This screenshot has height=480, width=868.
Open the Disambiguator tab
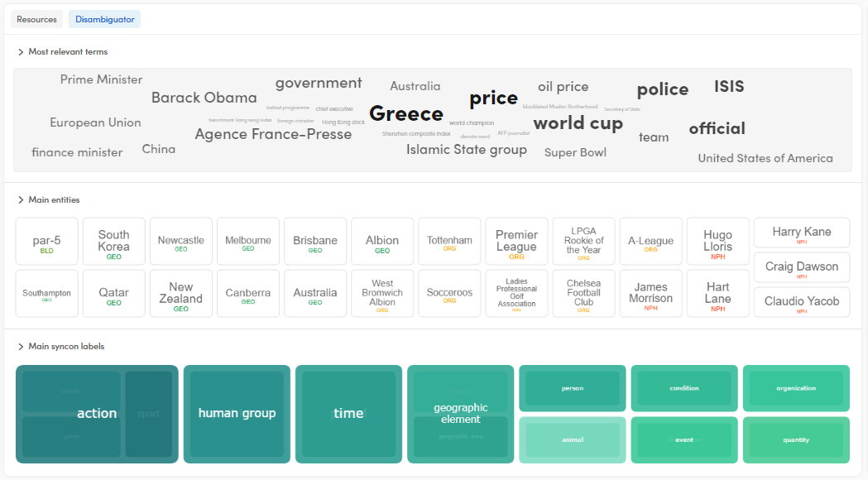104,19
